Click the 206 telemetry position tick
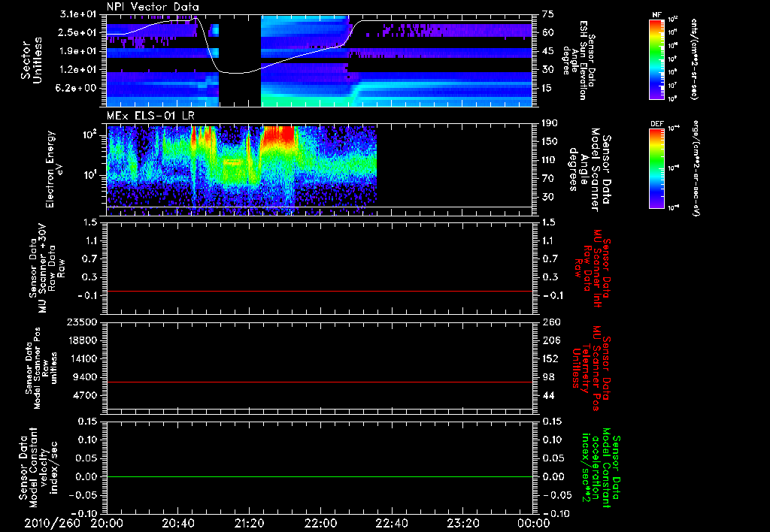 click(550, 340)
